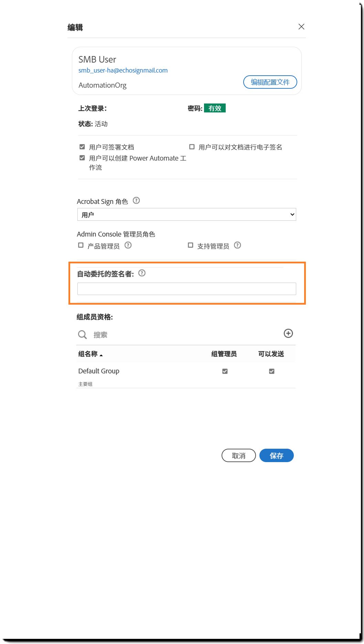Click the magnifier search icon under 组成员资格

83,335
